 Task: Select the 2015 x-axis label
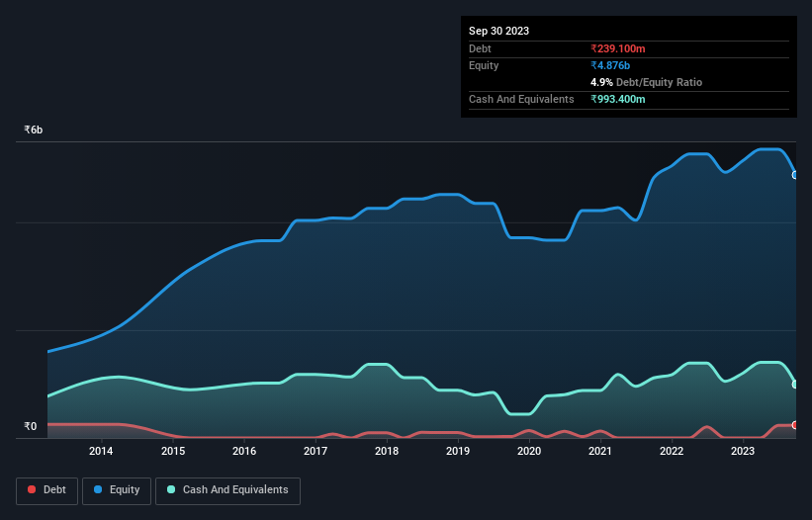coord(173,451)
